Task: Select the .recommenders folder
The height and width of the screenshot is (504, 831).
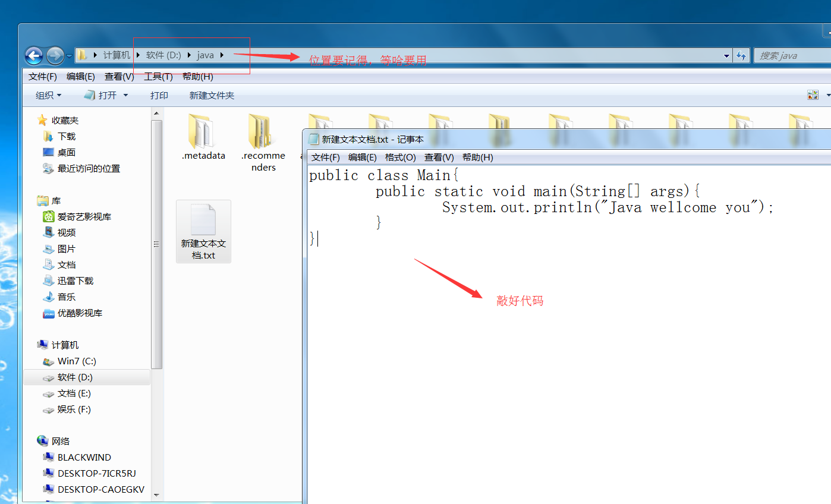Action: point(263,143)
